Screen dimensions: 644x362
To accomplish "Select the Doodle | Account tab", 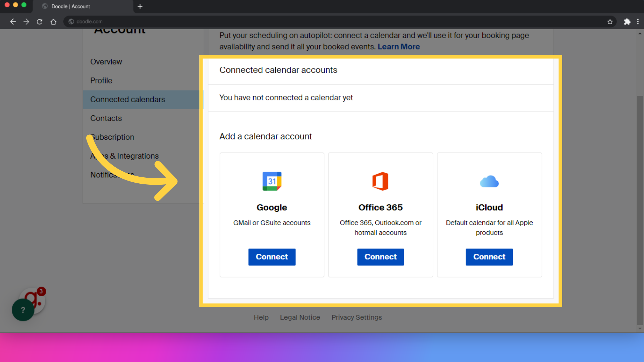I will [x=83, y=6].
